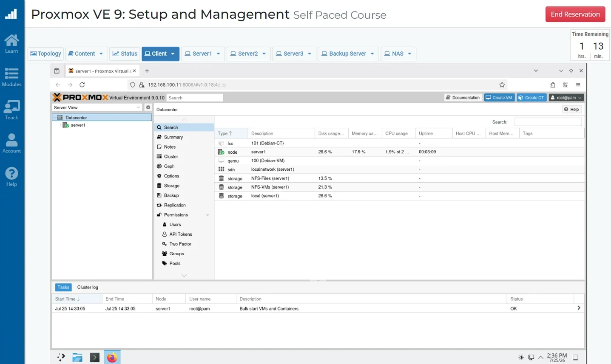
Task: Open Pools under Permissions
Action: click(x=184, y=263)
